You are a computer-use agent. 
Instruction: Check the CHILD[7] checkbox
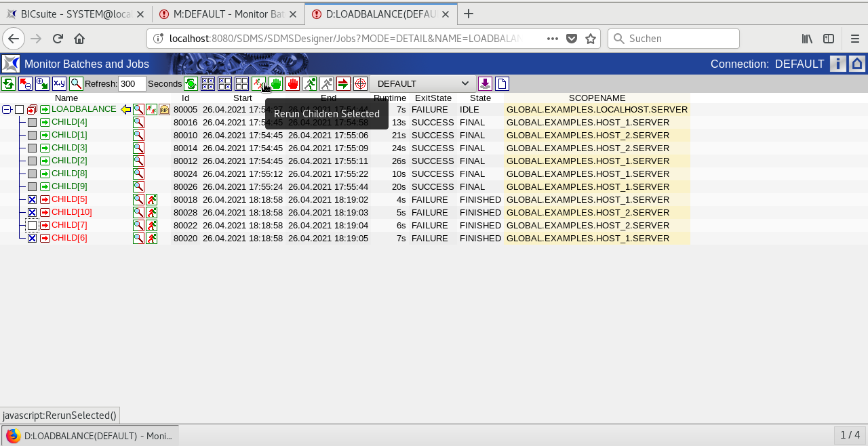point(32,226)
